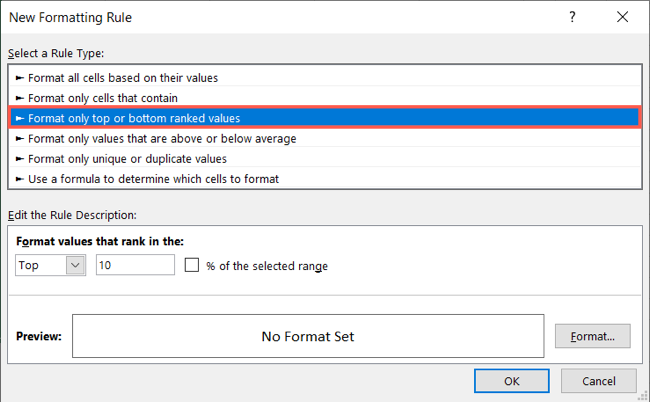Click the rank value field showing 10
The height and width of the screenshot is (402, 650).
(135, 266)
